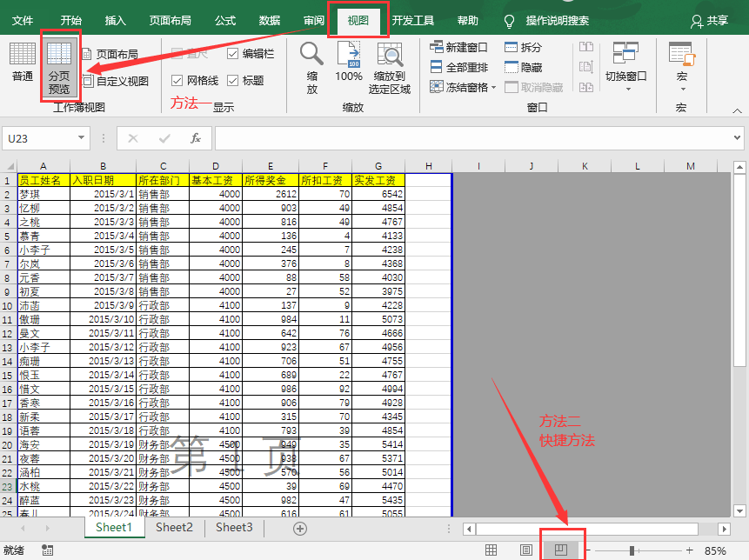Screen dimensions: 749x560
Task: Click the Insert Function fx button
Action: click(x=196, y=138)
